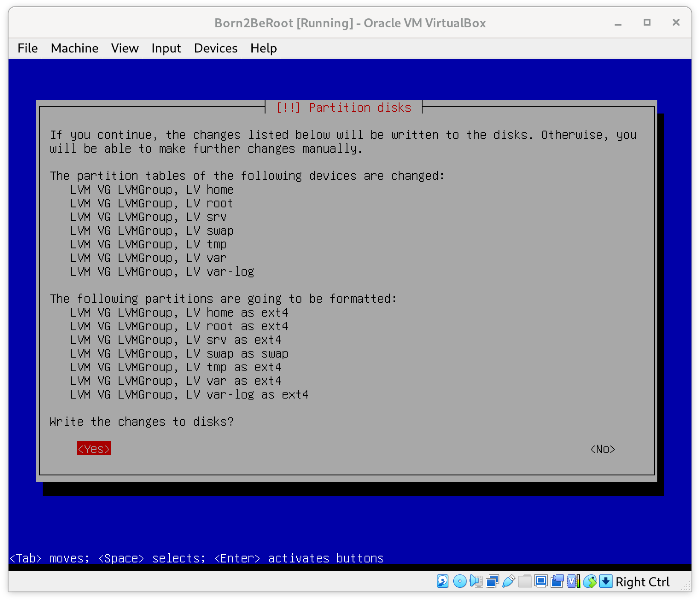The height and width of the screenshot is (600, 700).
Task: Click the shared folders status icon
Action: 525,581
